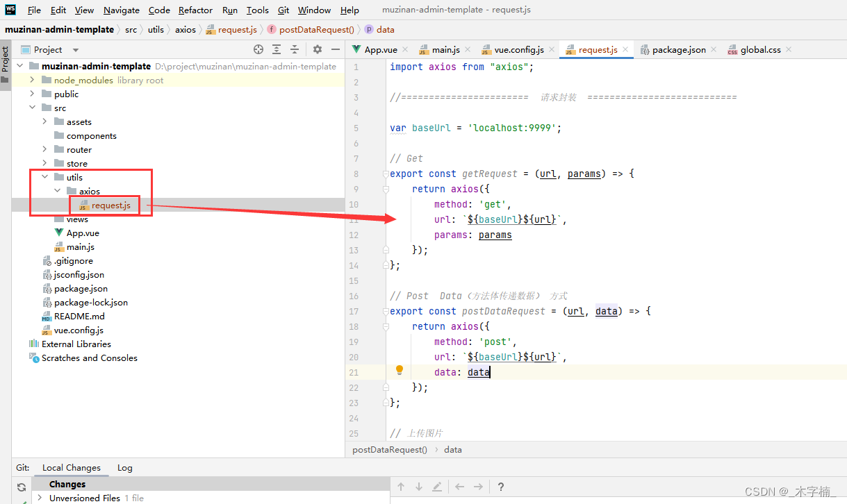
Task: Close the vue.config.js editor tab
Action: [x=551, y=50]
